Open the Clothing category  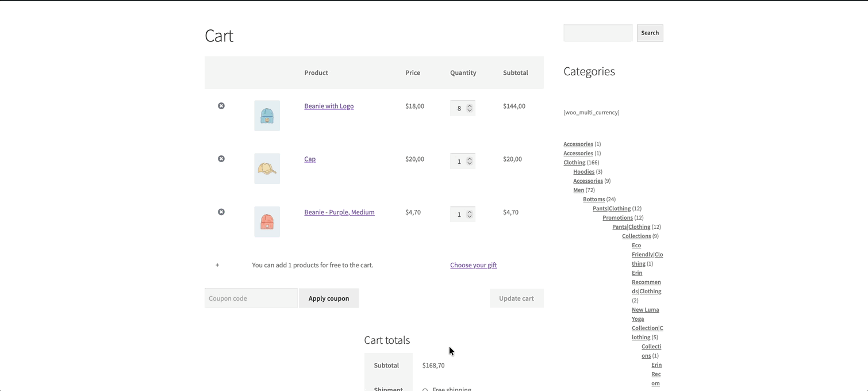(574, 163)
